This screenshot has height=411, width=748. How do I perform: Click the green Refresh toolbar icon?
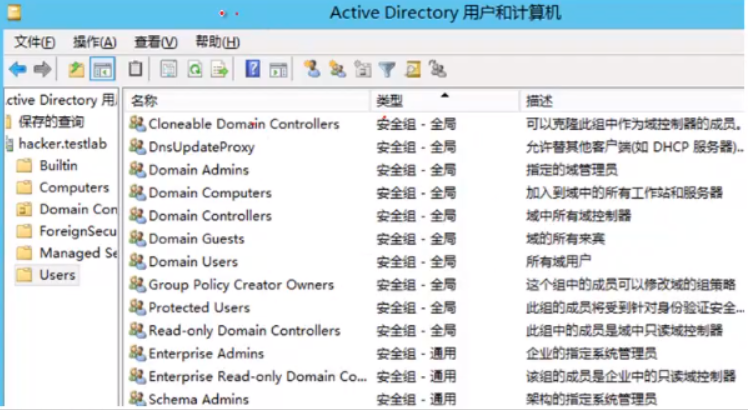(x=195, y=70)
